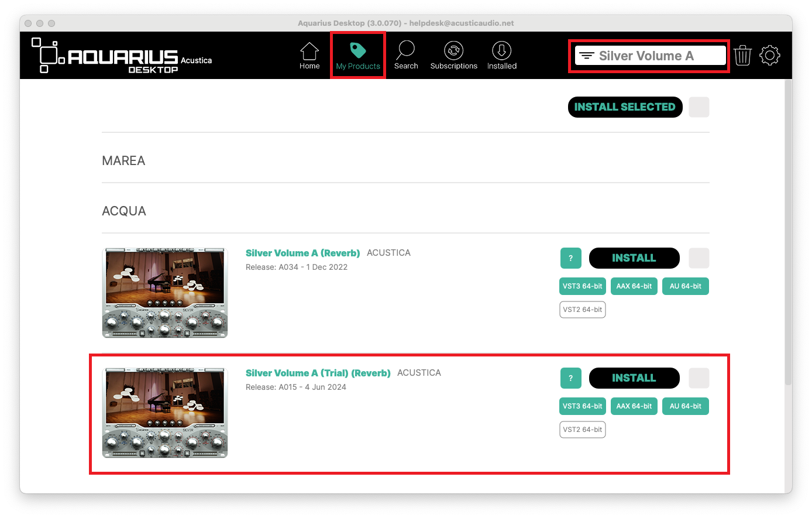Click the Silver Volume A filter field

click(650, 56)
